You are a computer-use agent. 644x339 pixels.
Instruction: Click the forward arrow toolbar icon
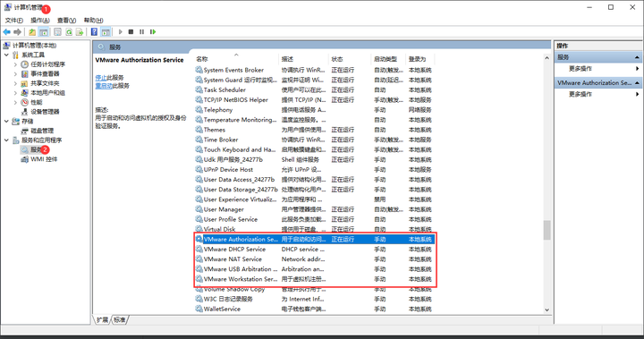click(17, 31)
